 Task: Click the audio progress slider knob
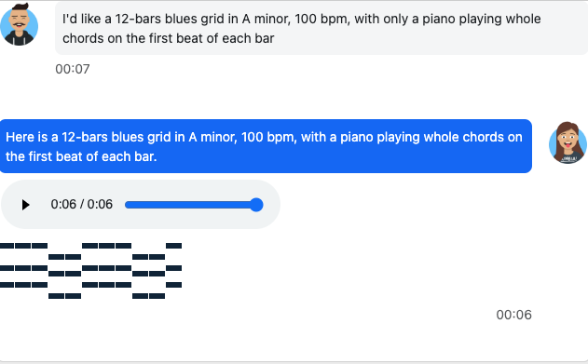coord(256,205)
